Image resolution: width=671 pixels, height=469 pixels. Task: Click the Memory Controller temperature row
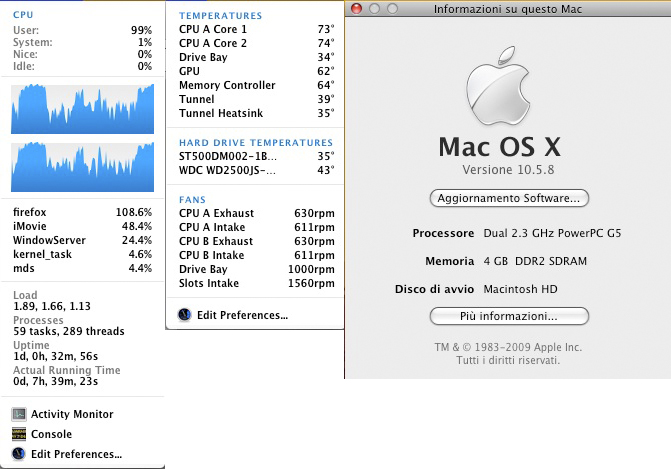255,85
